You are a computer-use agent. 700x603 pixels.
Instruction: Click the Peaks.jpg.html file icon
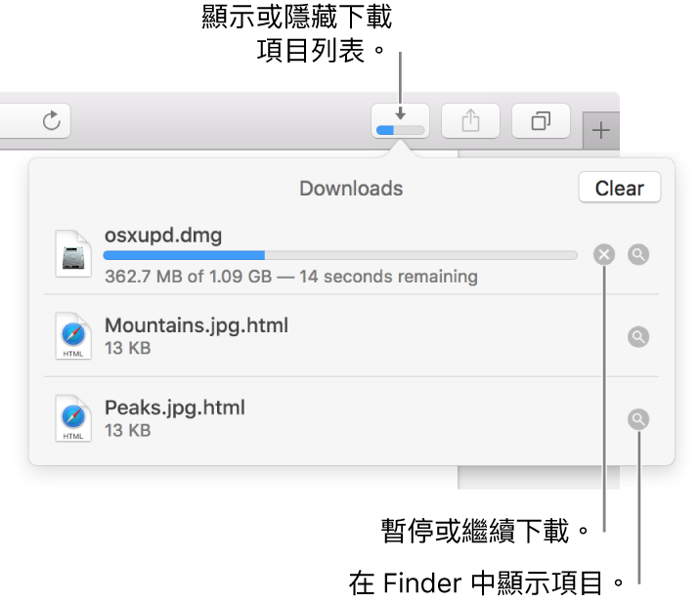pos(73,418)
